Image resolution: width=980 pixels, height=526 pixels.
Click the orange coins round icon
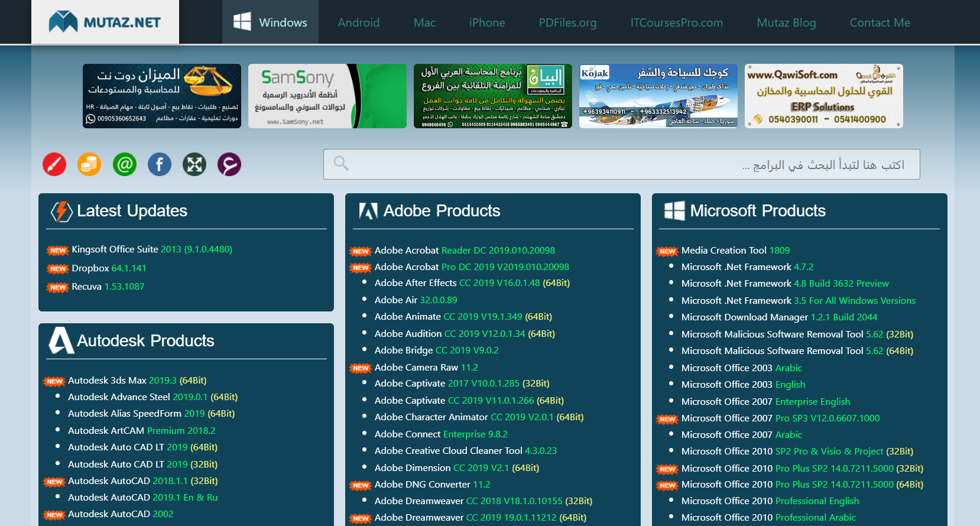pos(89,164)
